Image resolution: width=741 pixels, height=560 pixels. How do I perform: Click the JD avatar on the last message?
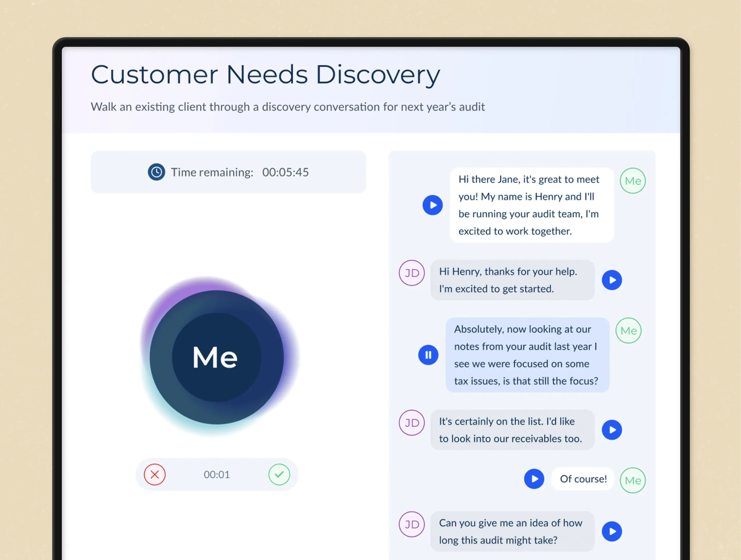click(412, 524)
